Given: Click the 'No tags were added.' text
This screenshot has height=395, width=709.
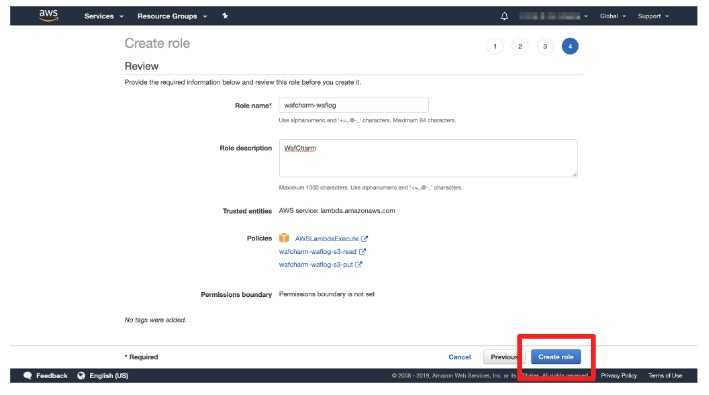Looking at the screenshot, I should (155, 320).
